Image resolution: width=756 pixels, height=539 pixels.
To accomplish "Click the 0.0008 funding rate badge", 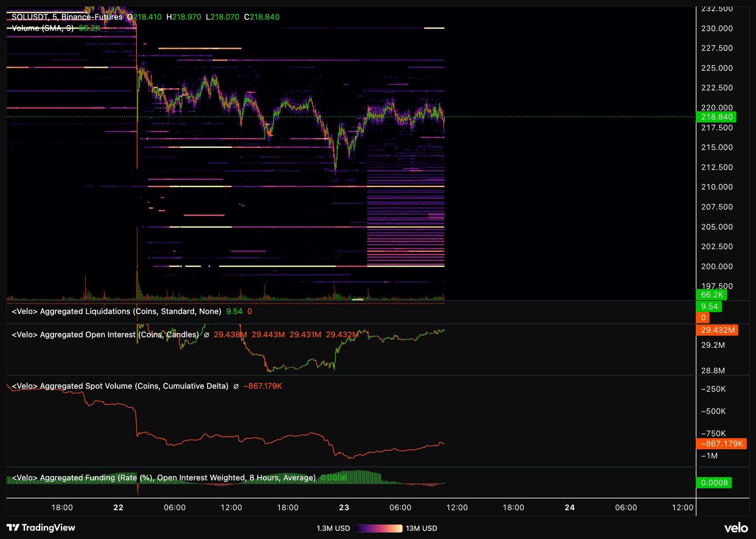I will click(714, 483).
